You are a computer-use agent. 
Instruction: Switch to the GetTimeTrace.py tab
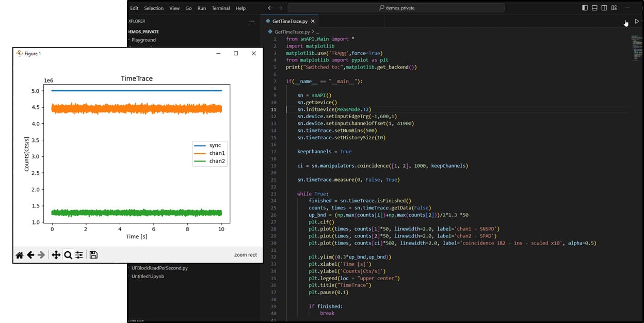coord(289,21)
